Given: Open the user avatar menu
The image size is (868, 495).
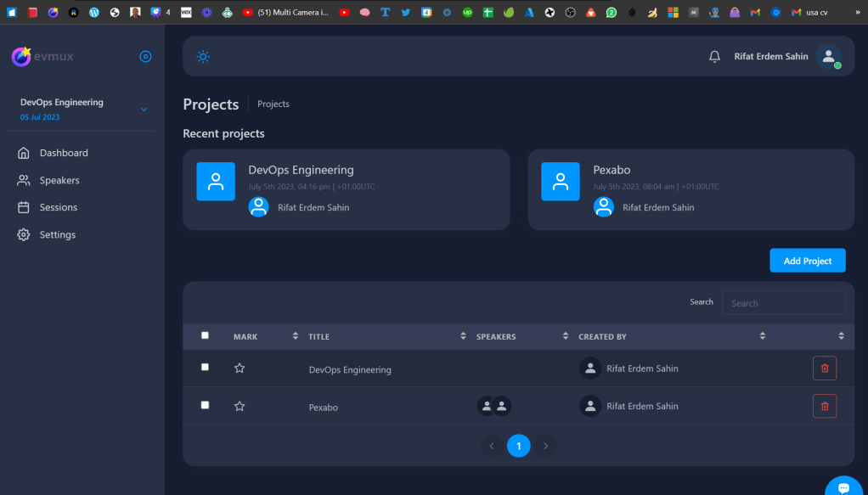Looking at the screenshot, I should tap(829, 57).
